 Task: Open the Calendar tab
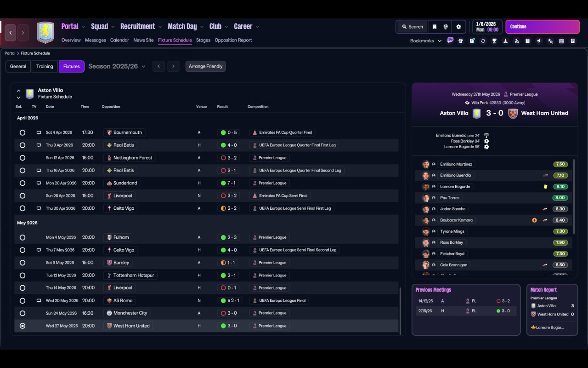pos(119,40)
